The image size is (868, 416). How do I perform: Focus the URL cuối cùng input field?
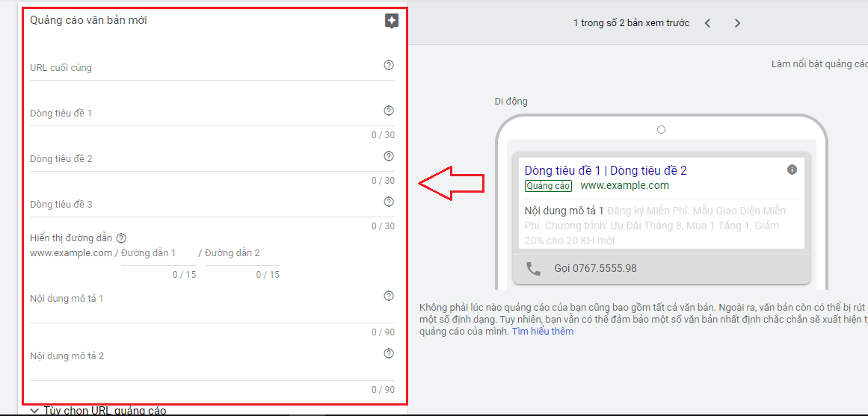click(x=202, y=68)
